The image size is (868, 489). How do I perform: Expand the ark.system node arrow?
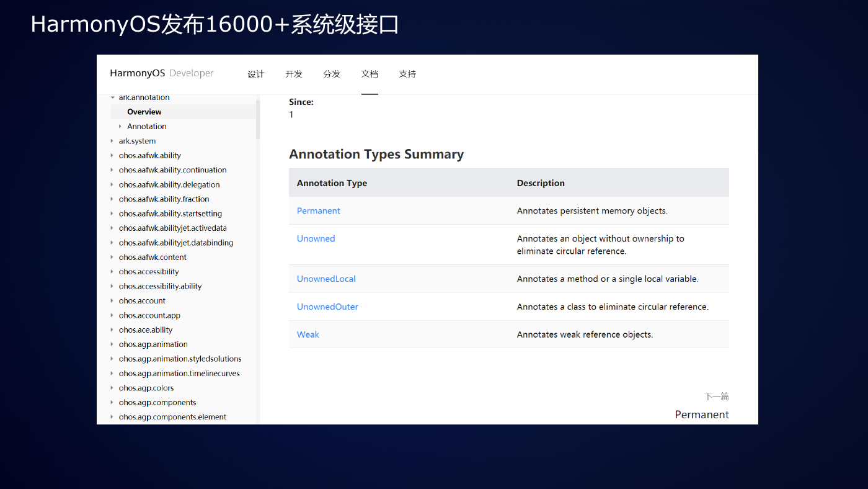[x=112, y=141]
